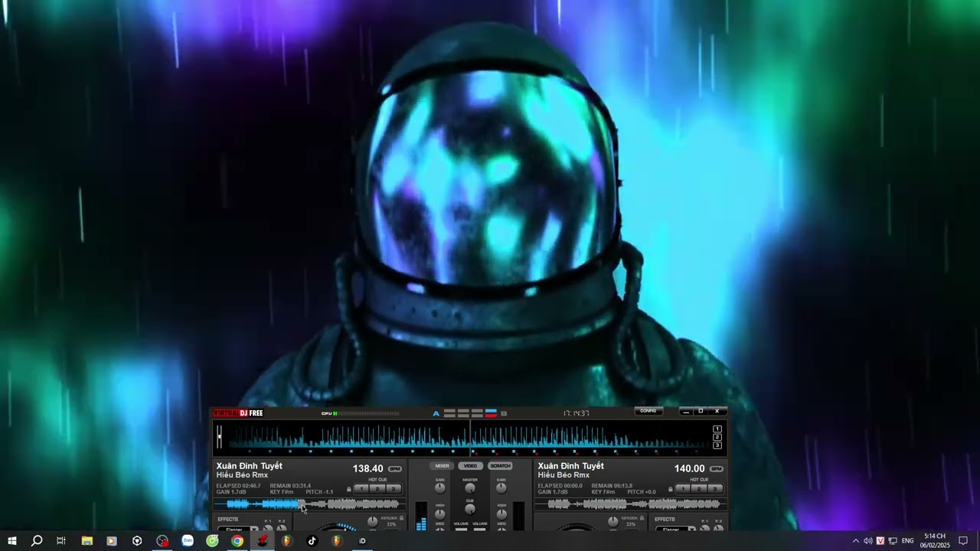Click the left deck PITCH -1.1 value
980x551 pixels.
tap(319, 492)
